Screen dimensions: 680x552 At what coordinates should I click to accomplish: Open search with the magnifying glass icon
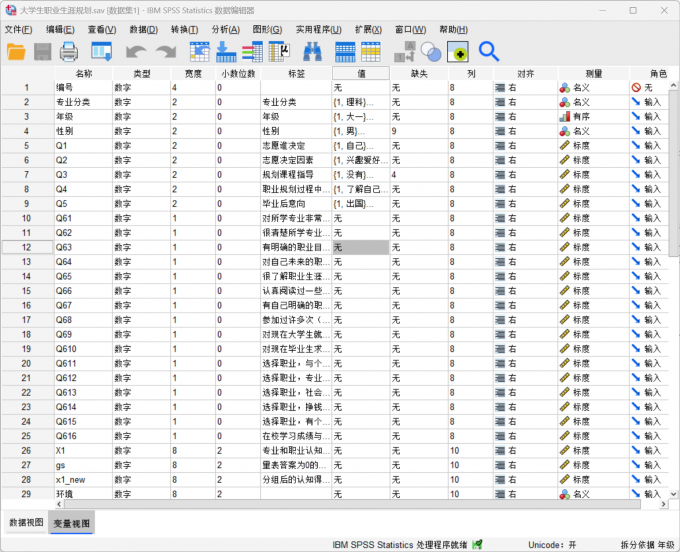pyautogui.click(x=489, y=52)
